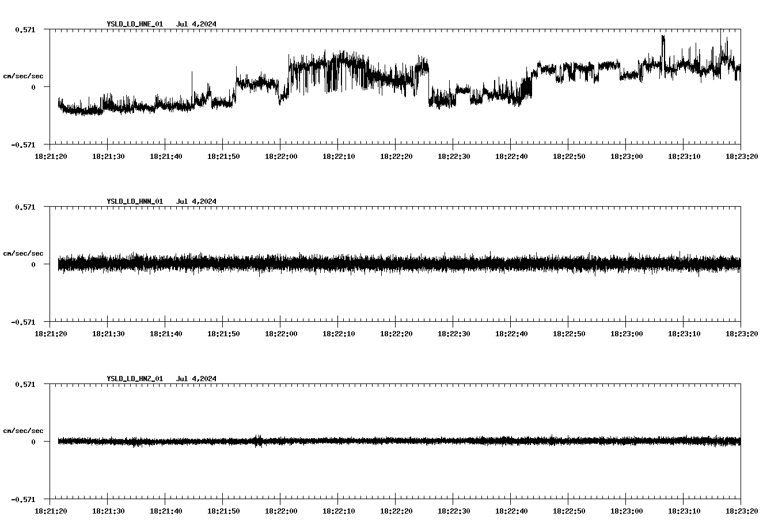Click the cm/sec/sec unit label on middle plot
782x532 pixels.
tap(23, 253)
